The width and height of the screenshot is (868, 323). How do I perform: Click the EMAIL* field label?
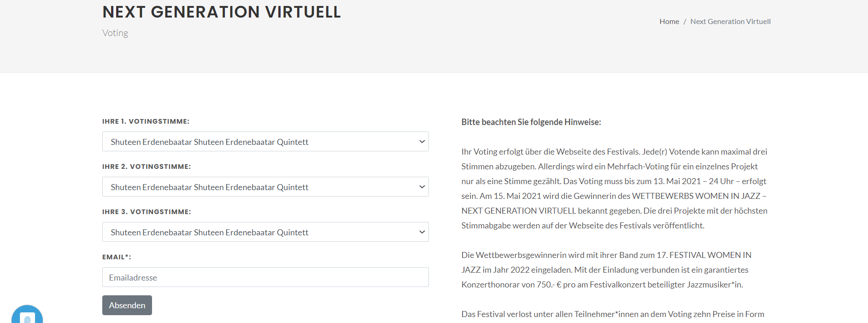point(117,257)
